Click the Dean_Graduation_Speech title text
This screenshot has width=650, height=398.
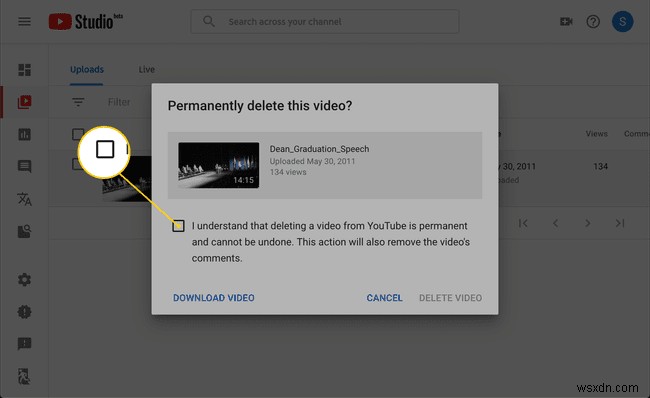coord(319,149)
